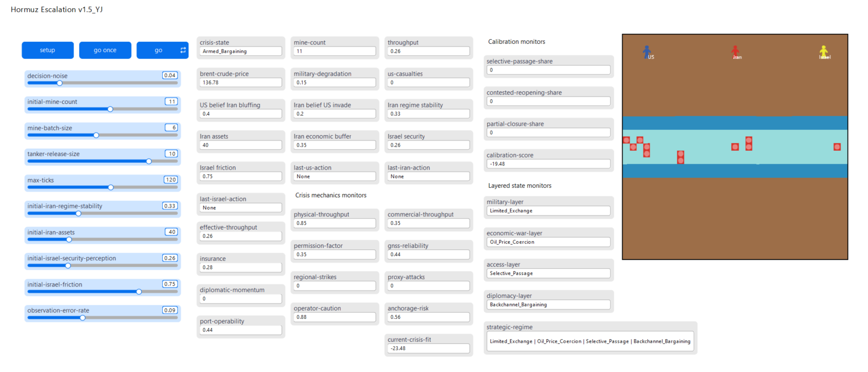
Task: Click the initial-mine-count slider knob
Action: 110,109
